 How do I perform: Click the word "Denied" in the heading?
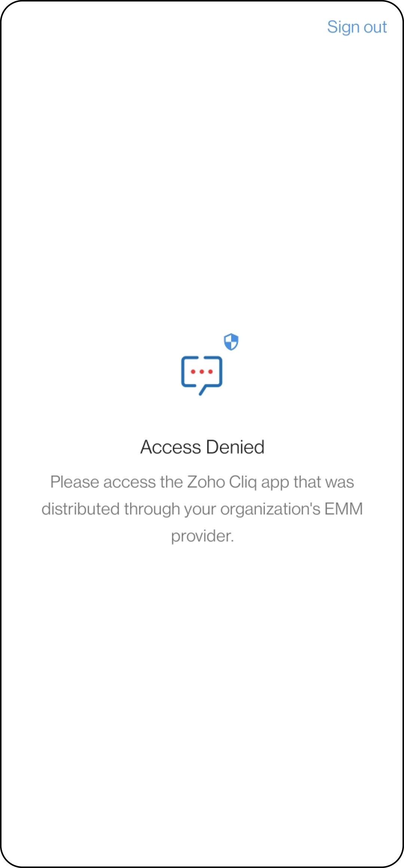point(235,447)
